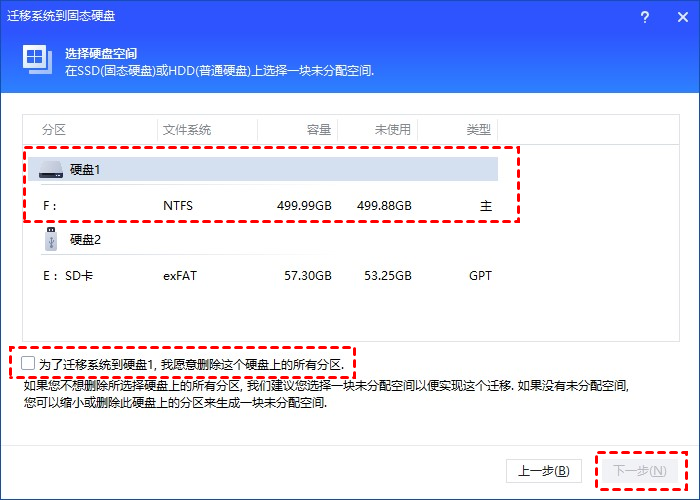Click the 硬盘2 USB drive icon
The width and height of the screenshot is (700, 500).
coord(51,240)
